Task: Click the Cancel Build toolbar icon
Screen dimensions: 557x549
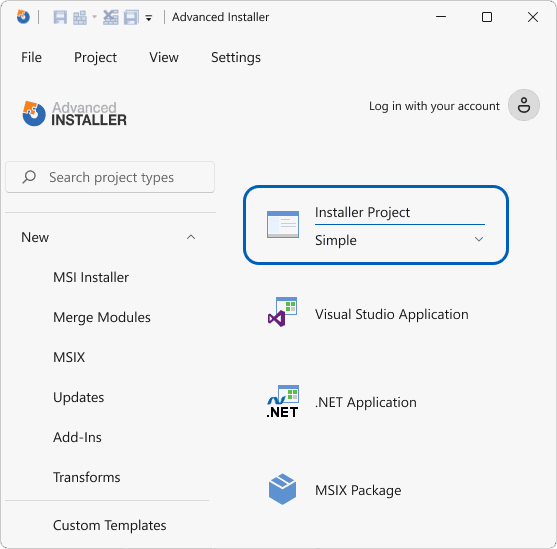Action: pos(111,17)
